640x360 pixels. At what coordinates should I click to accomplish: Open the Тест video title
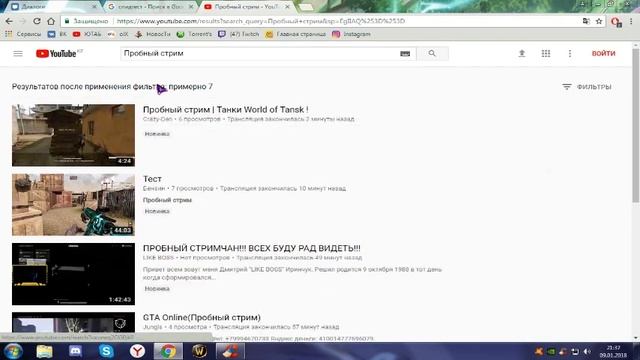pos(152,179)
